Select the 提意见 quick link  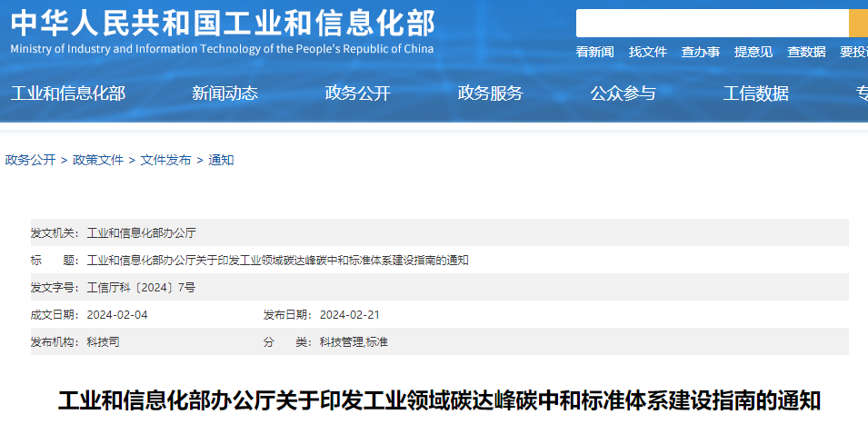point(753,53)
